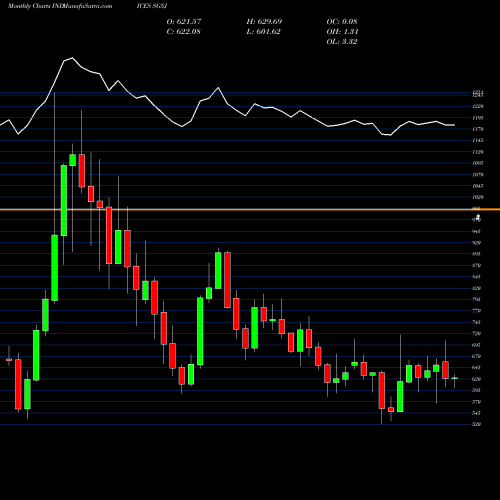This screenshot has width=500, height=500.
Task: Click the '920' price axis label
Action: (477, 243)
